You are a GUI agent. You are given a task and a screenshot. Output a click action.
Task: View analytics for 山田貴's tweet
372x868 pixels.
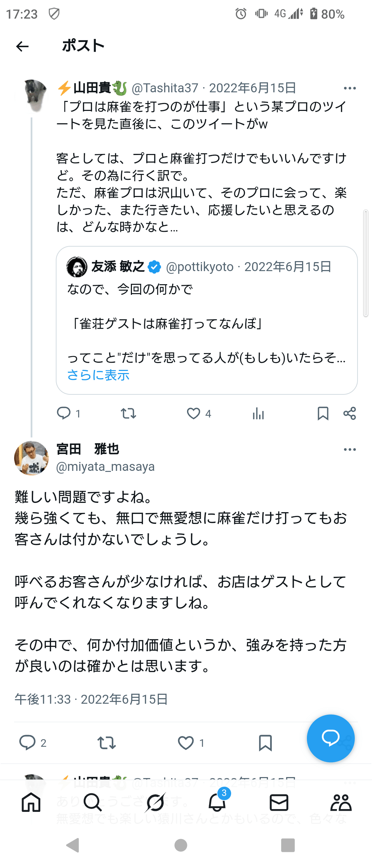click(x=258, y=414)
